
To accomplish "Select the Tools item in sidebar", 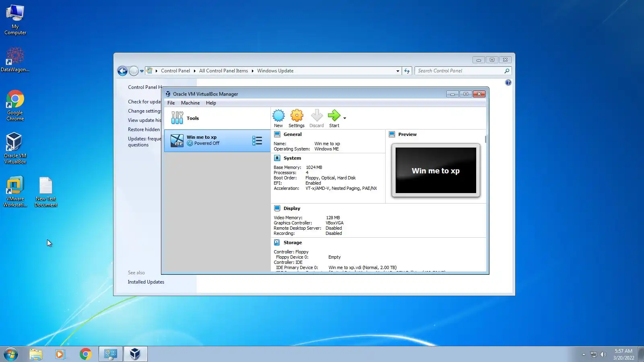I will tap(217, 118).
